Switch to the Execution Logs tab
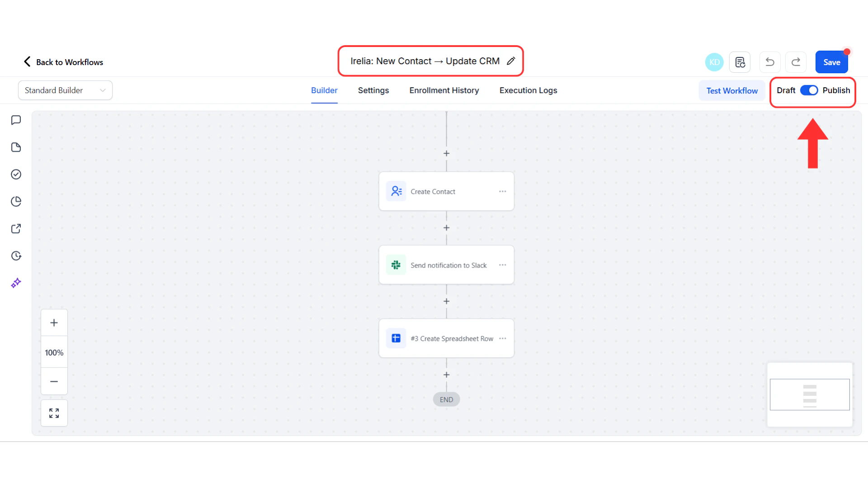The height and width of the screenshot is (488, 868). [528, 90]
